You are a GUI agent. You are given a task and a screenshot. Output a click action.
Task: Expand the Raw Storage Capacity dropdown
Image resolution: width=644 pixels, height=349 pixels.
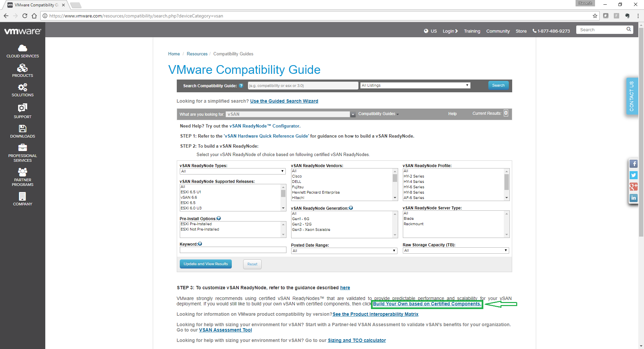tap(455, 251)
